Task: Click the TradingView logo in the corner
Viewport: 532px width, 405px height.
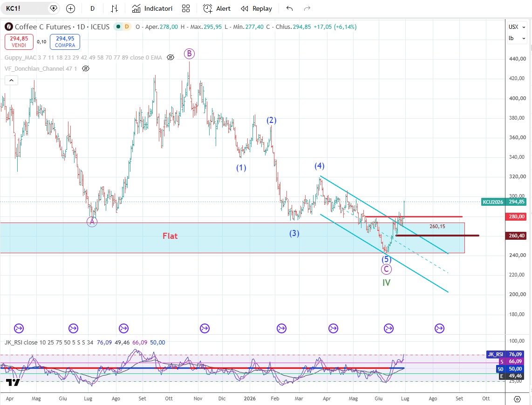Action: (x=13, y=383)
